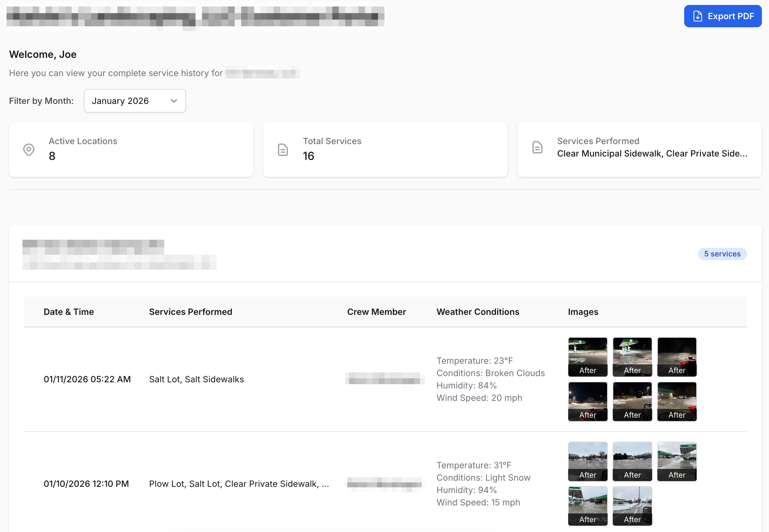The image size is (769, 532).
Task: View the snowy sidewalk After photo from January 10
Action: point(632,506)
